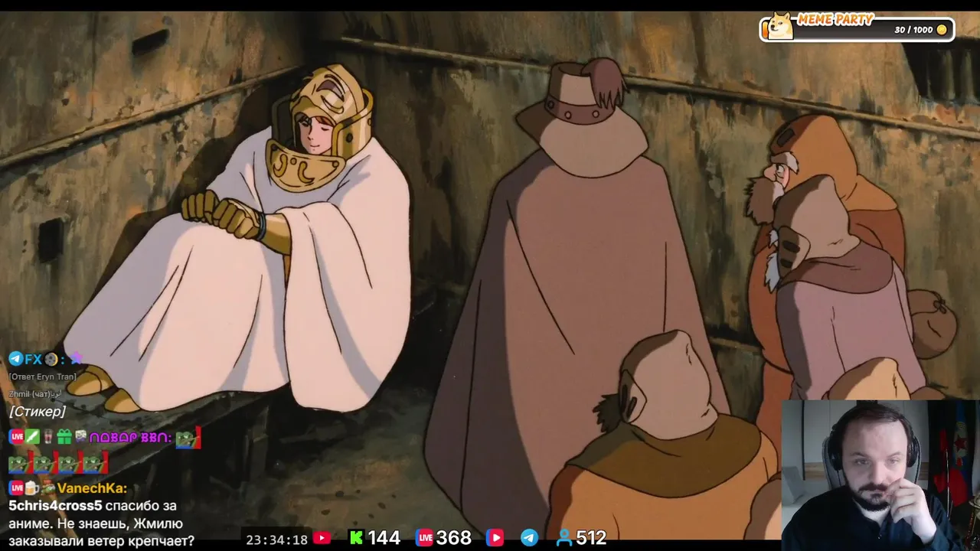Click the VanechKa username in chat

click(x=92, y=488)
